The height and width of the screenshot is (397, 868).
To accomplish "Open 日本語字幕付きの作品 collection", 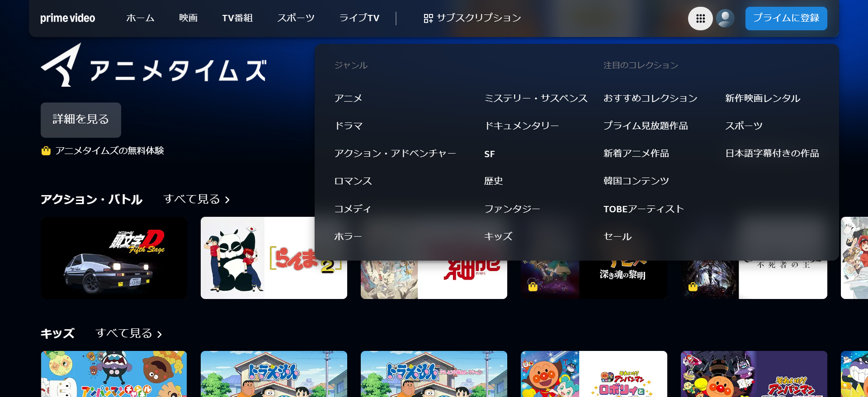I will tap(772, 154).
